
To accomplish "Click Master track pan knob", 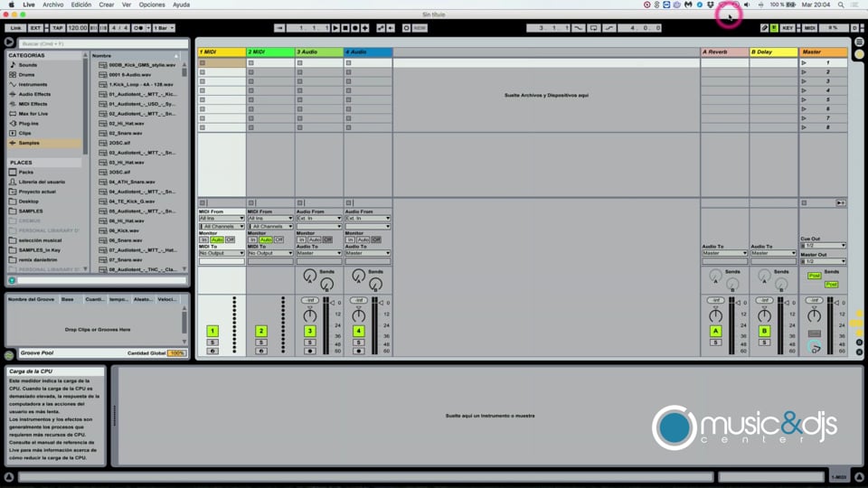I will (814, 316).
